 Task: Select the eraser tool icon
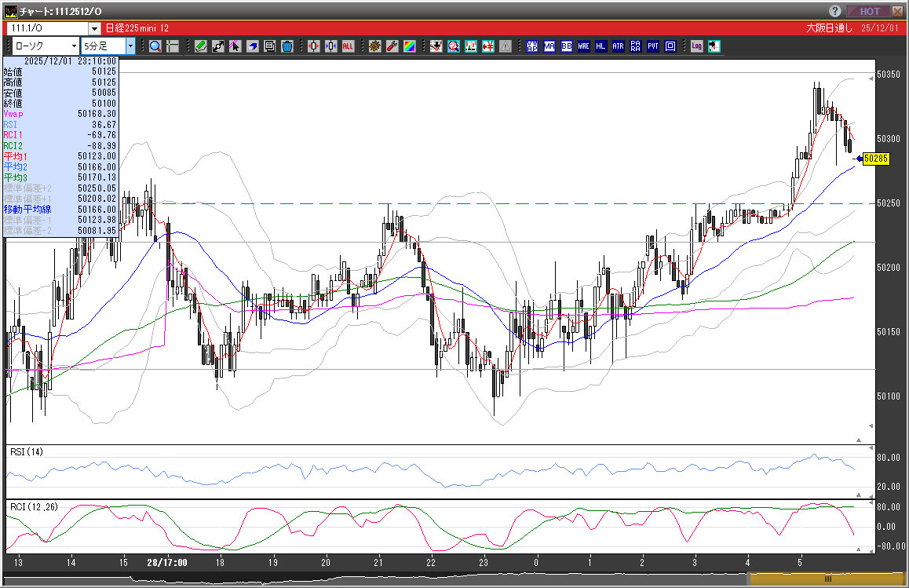pos(252,46)
